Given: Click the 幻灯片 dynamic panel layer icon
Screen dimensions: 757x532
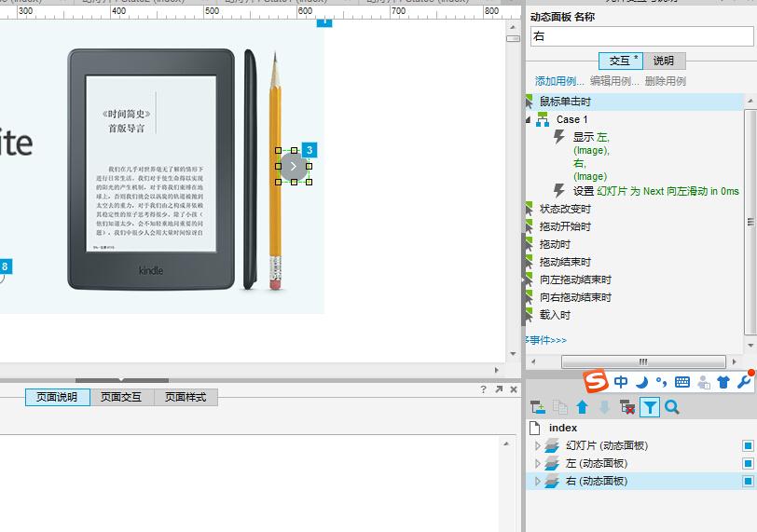Looking at the screenshot, I should (552, 445).
